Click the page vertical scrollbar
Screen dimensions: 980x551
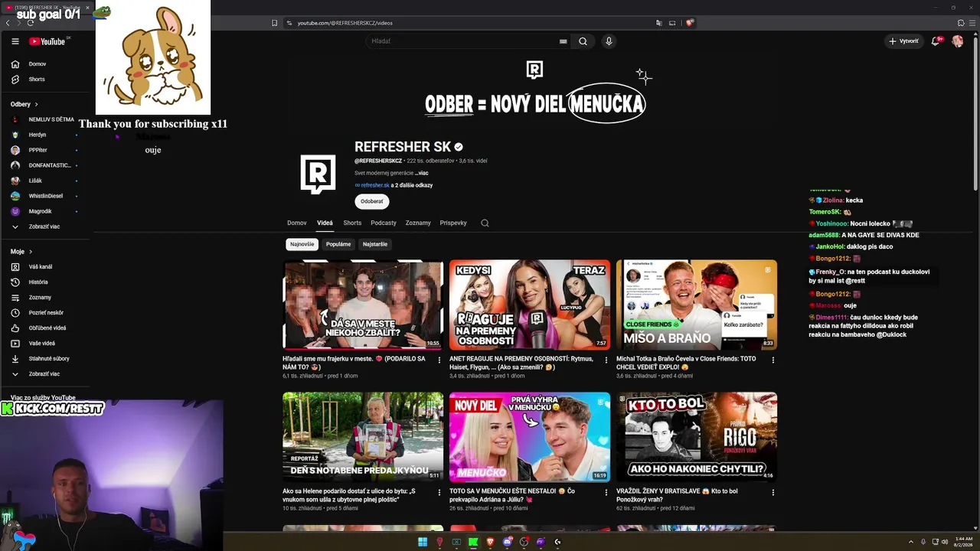click(975, 115)
